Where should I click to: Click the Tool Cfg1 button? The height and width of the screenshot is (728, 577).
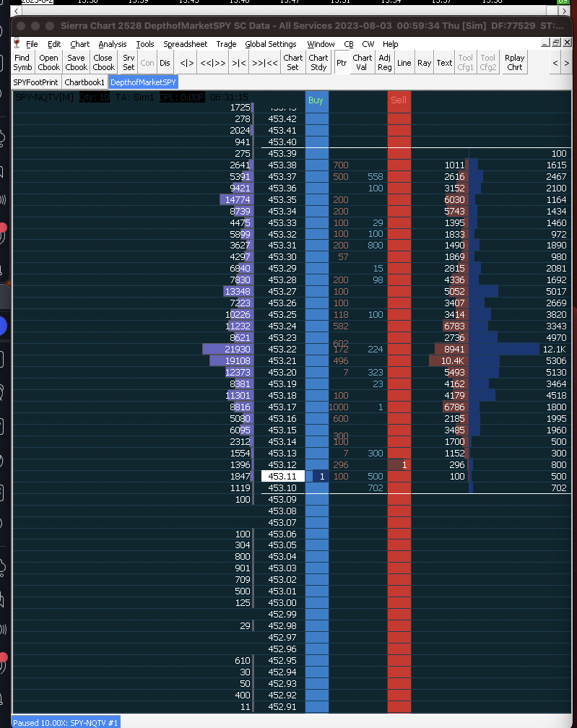pyautogui.click(x=465, y=62)
